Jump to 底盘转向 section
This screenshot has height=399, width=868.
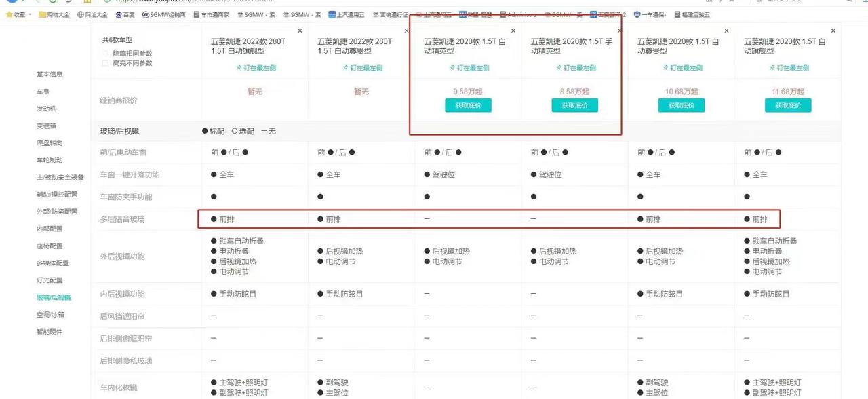[x=50, y=143]
